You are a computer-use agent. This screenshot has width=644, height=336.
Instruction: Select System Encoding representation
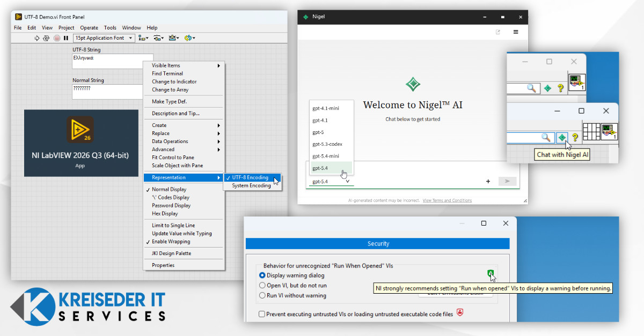point(252,185)
